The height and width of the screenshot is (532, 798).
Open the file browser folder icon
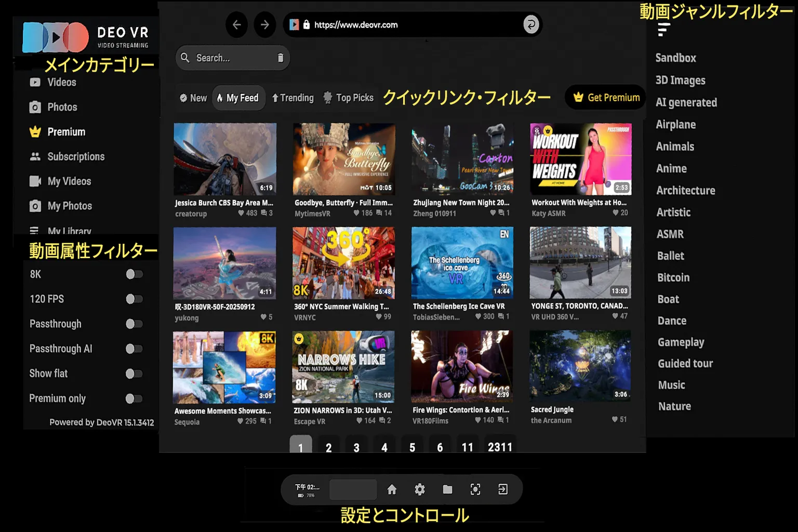[447, 489]
